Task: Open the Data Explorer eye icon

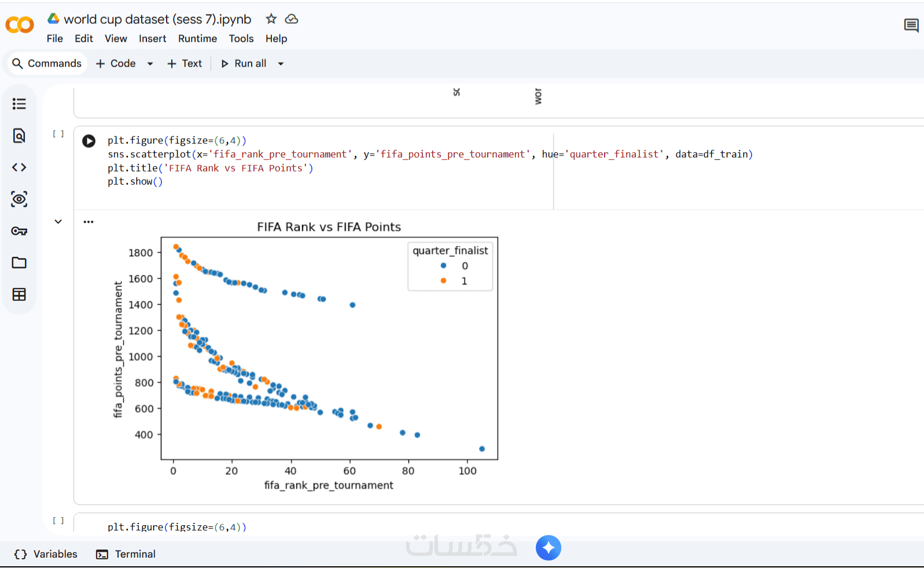Action: coord(19,199)
